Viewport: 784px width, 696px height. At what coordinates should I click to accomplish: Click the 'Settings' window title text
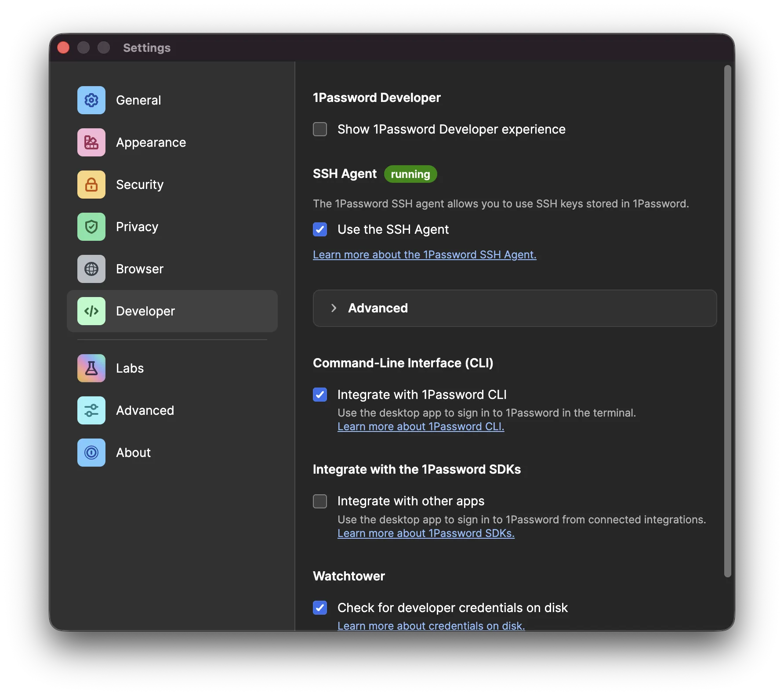click(x=147, y=47)
